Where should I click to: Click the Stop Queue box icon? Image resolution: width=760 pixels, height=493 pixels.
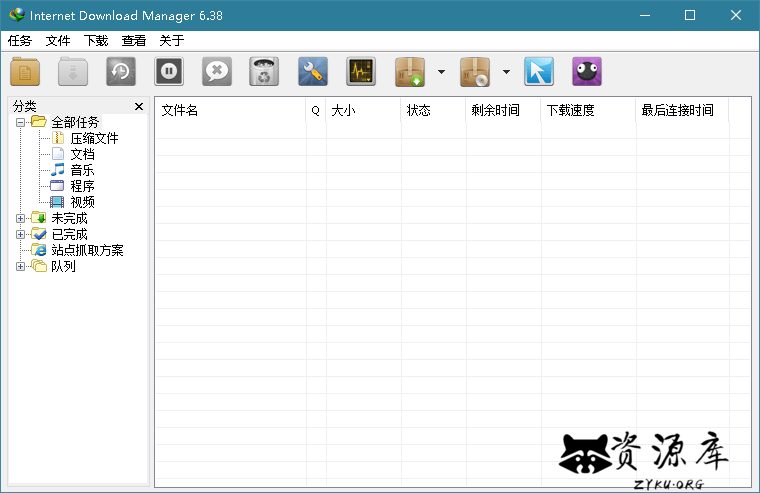(x=475, y=72)
